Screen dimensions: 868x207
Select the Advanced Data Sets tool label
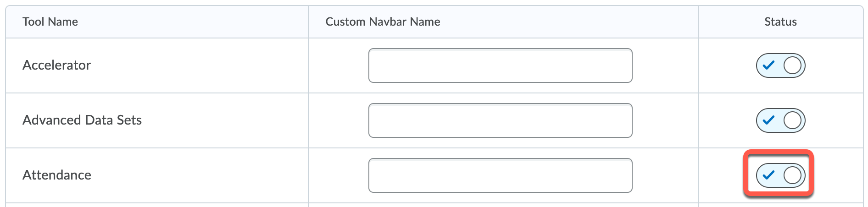pos(82,120)
